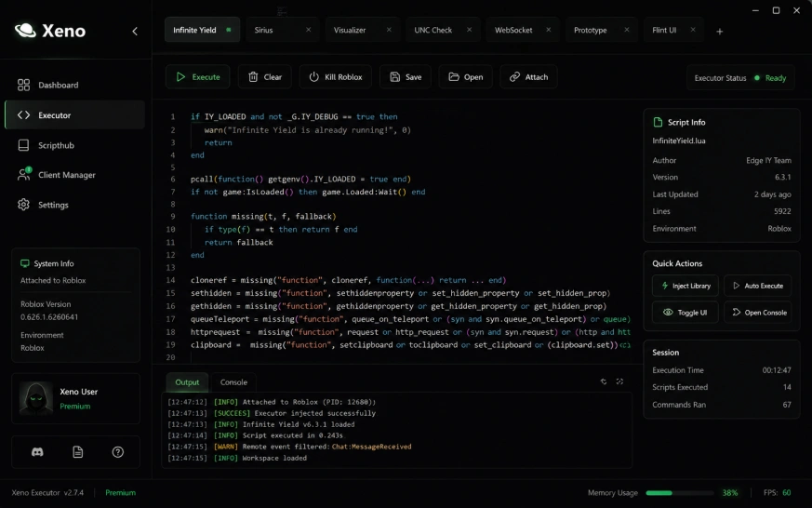
Task: Switch to the Infinite Yield tab
Action: [x=202, y=30]
